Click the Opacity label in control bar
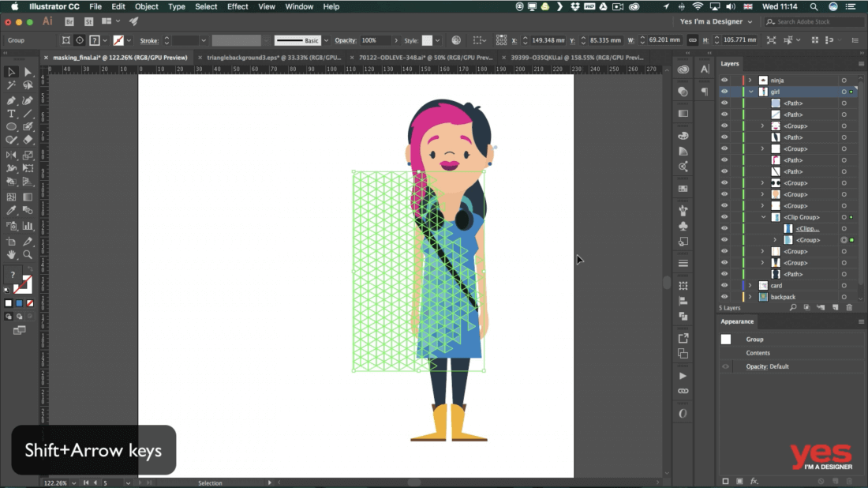 click(346, 40)
